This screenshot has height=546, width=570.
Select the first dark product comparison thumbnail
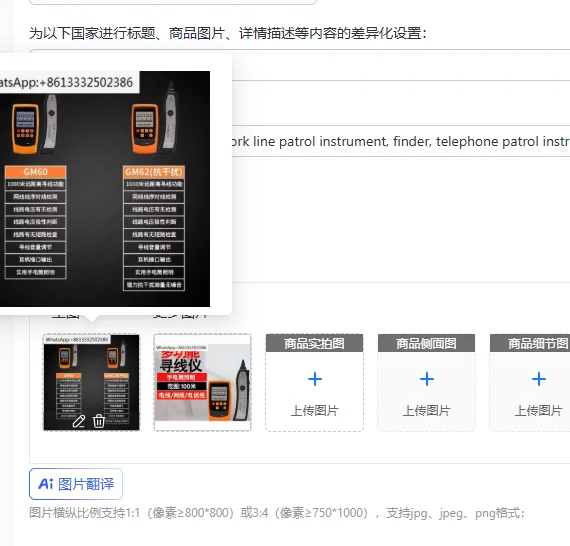tap(91, 382)
